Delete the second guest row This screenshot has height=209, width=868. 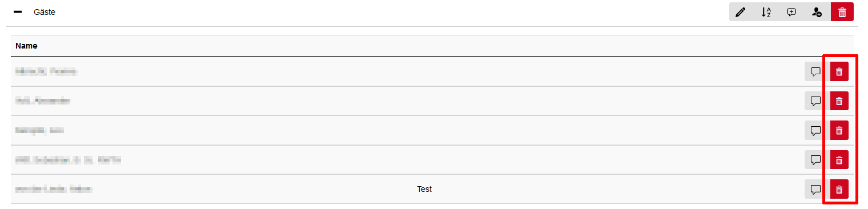click(839, 101)
